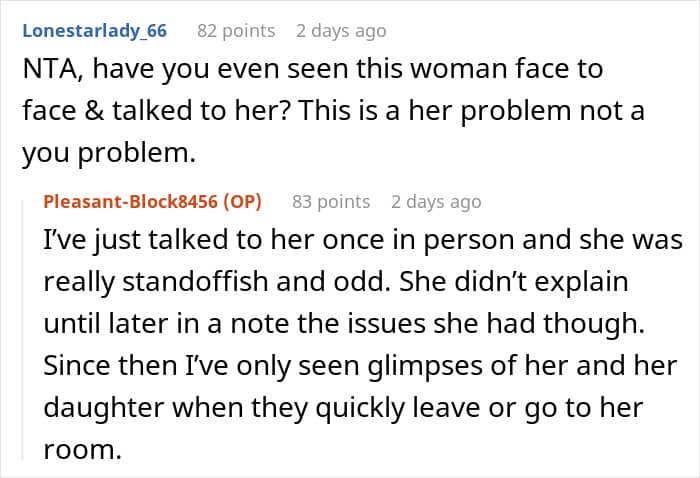Click the line "until later in a note"
700x478 pixels.
(x=344, y=324)
